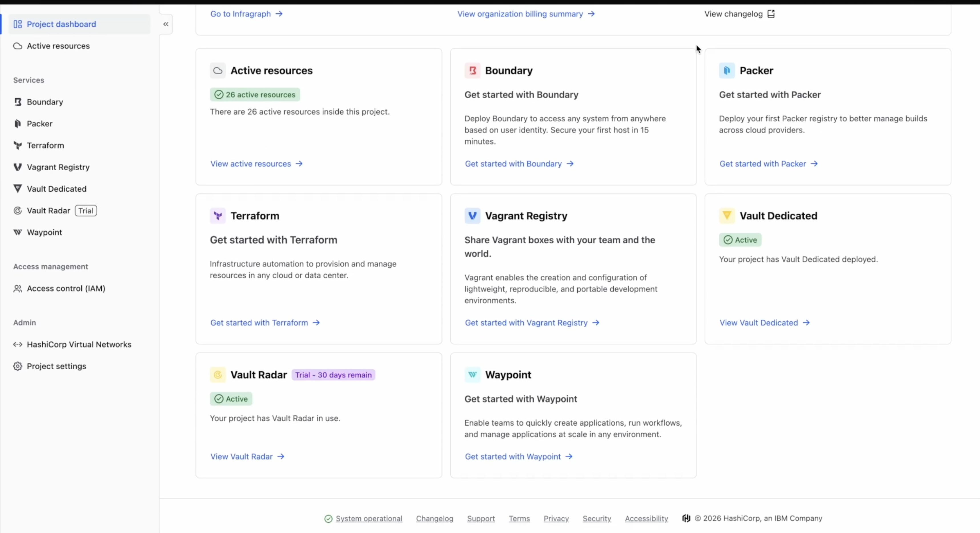Click the gear icon beside Project settings

pyautogui.click(x=17, y=366)
